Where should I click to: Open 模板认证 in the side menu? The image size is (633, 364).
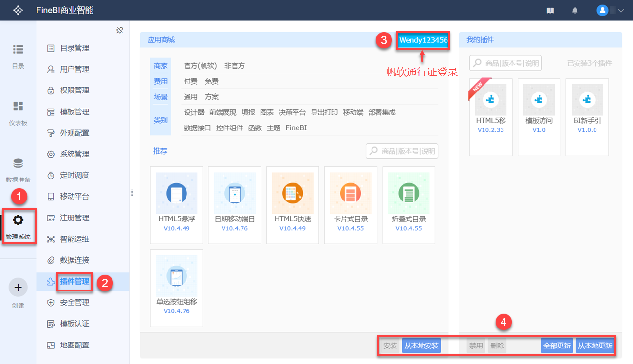click(74, 324)
